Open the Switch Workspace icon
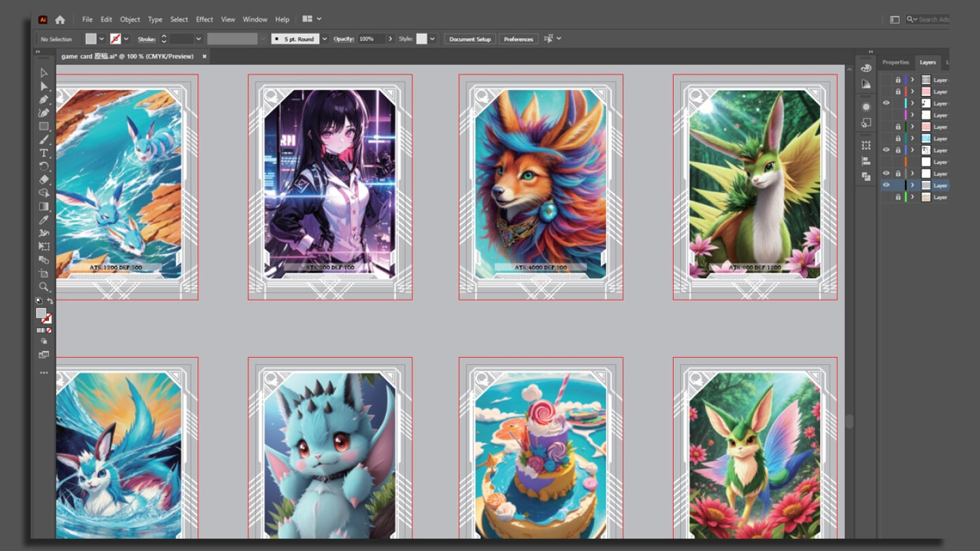The image size is (980, 551). [x=894, y=20]
